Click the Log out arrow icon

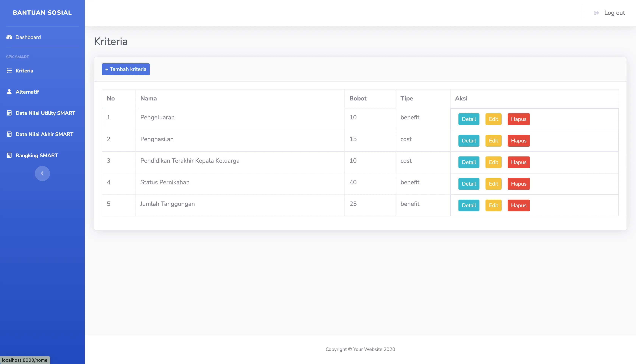(x=596, y=13)
